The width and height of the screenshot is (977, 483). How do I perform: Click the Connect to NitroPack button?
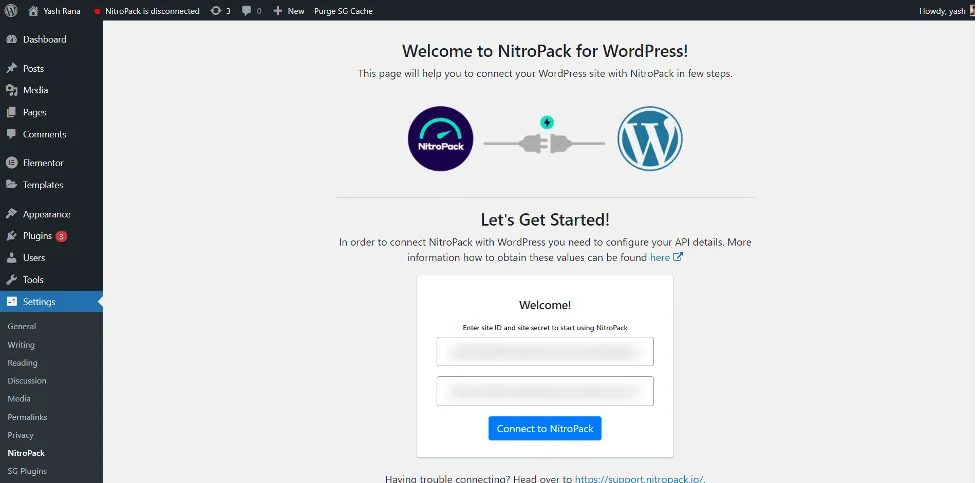pyautogui.click(x=545, y=428)
